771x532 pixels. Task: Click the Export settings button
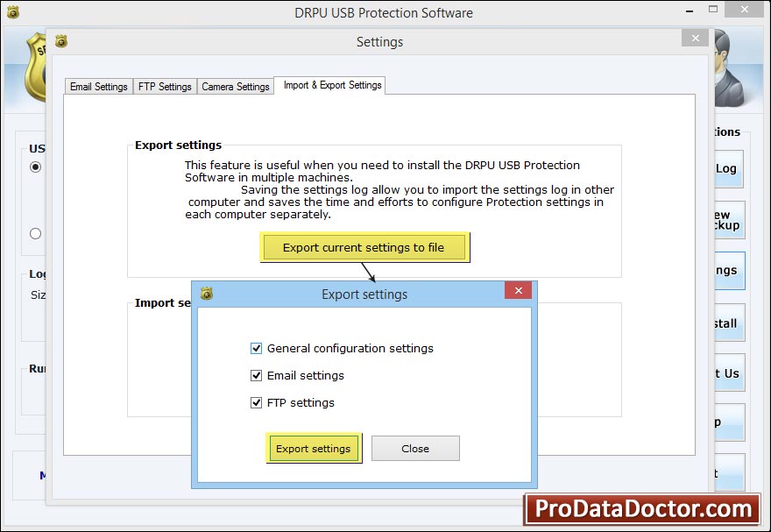pyautogui.click(x=314, y=448)
